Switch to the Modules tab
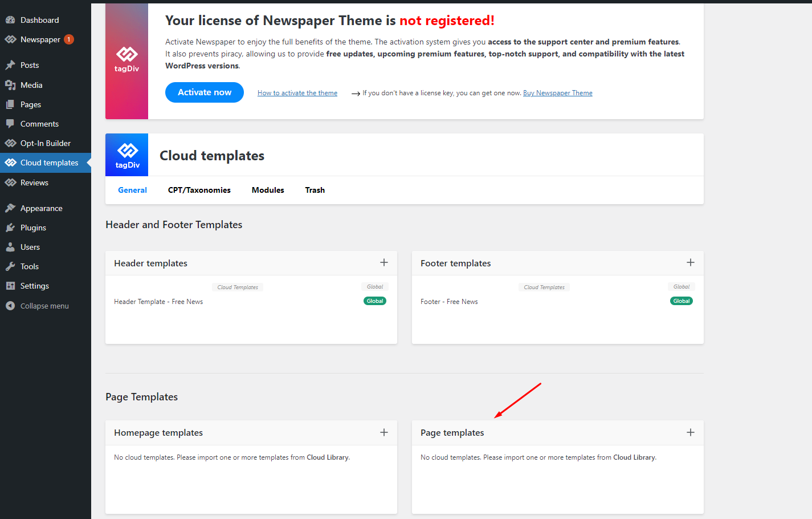812x519 pixels. (268, 190)
